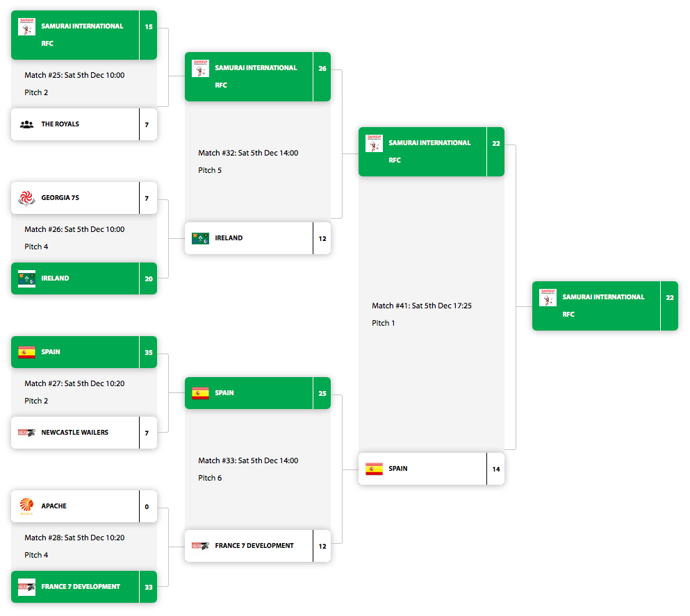Screen dimensions: 690x616
Task: Click Ireland's flag beside score 20
Action: click(x=26, y=278)
